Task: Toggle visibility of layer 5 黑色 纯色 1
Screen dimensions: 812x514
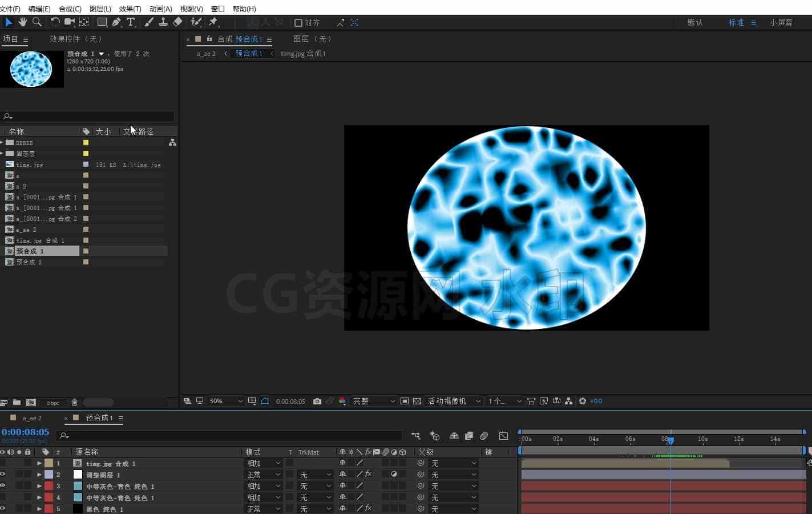Action: (3, 509)
